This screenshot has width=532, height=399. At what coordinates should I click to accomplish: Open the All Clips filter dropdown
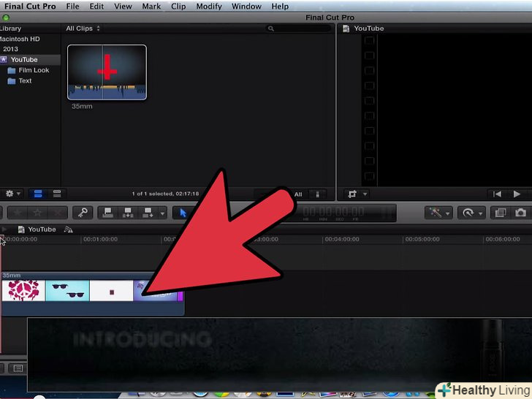pyautogui.click(x=83, y=28)
